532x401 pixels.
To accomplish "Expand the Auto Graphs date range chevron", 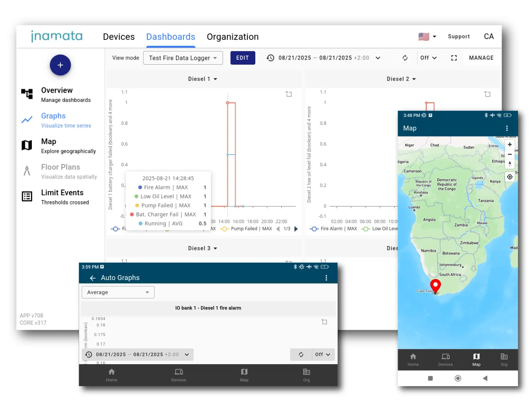I will tap(187, 354).
